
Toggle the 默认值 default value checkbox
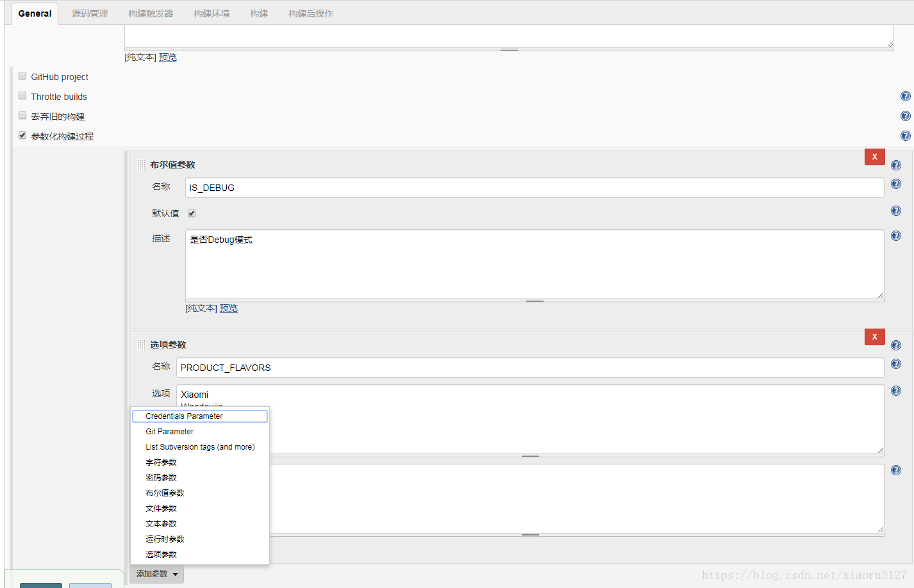click(x=192, y=213)
